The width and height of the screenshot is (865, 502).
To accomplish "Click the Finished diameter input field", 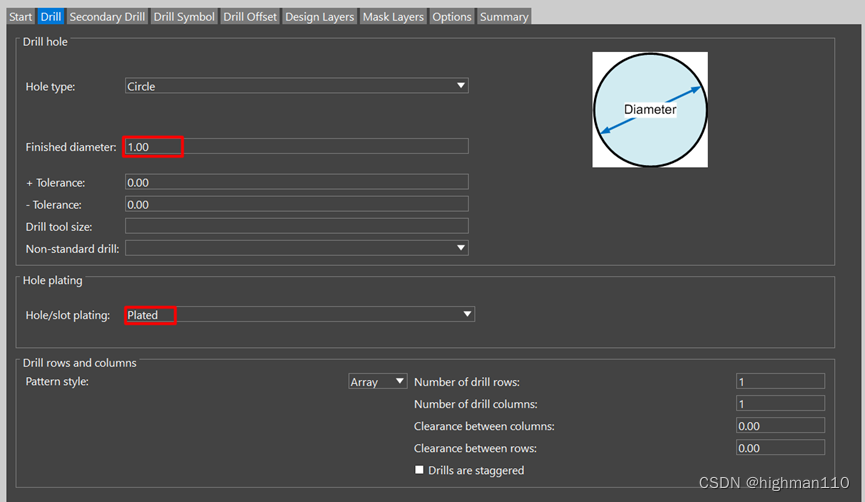I will coord(296,147).
